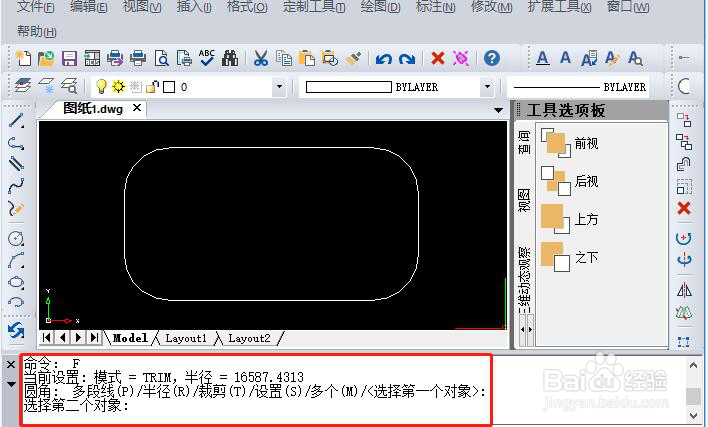Viewport: 708px width, 427px height.
Task: Open a file with the Open folder icon
Action: [x=46, y=58]
